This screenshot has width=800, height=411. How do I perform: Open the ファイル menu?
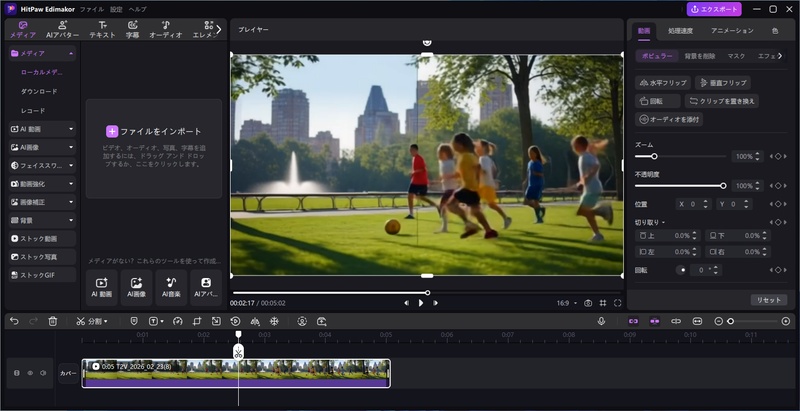click(92, 9)
